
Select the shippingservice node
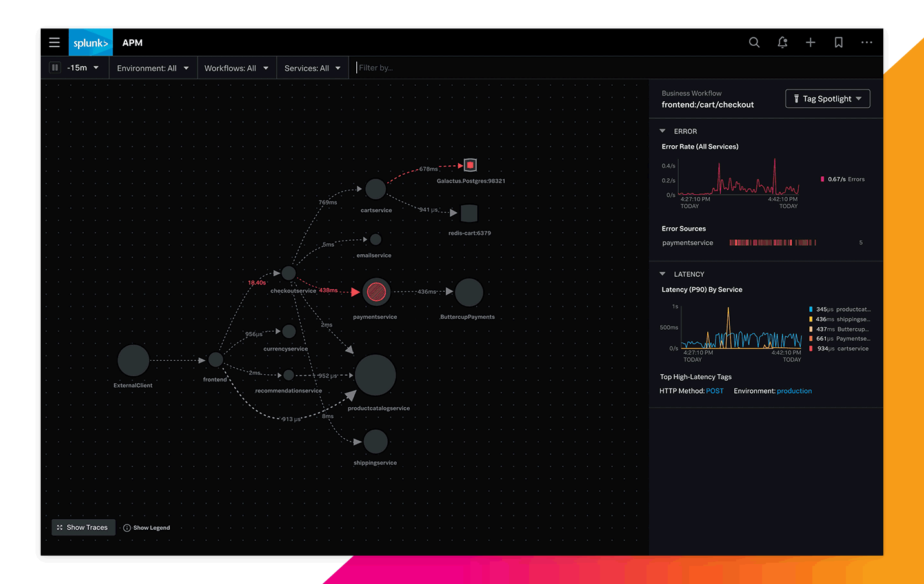376,442
